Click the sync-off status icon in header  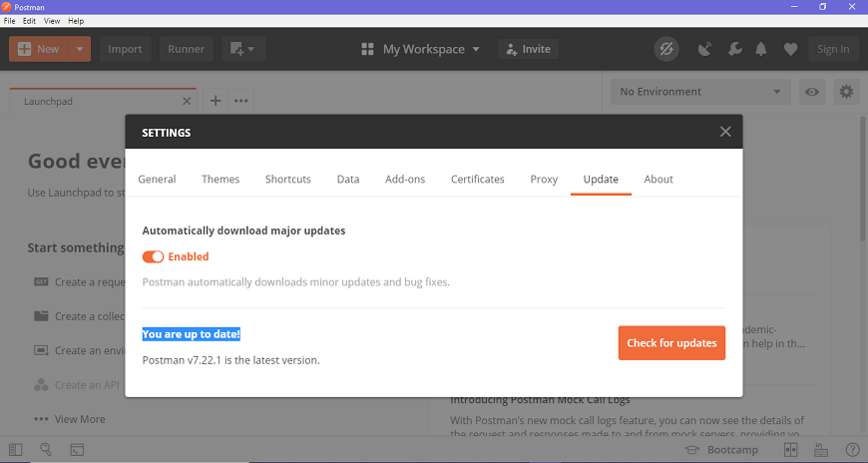665,49
